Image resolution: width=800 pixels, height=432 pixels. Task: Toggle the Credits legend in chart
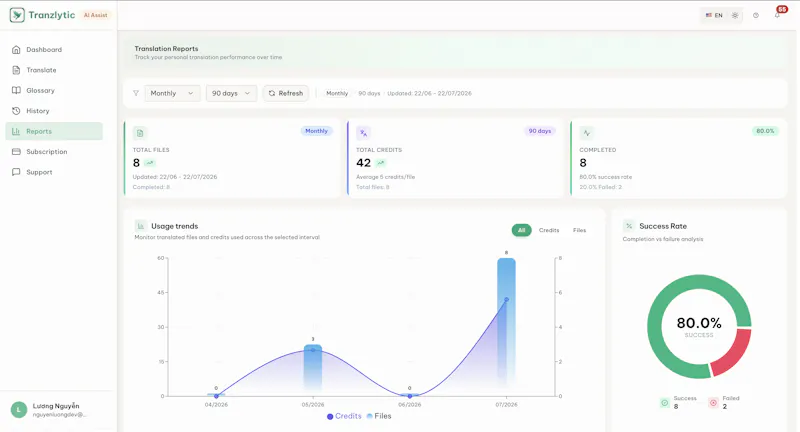[x=344, y=416]
